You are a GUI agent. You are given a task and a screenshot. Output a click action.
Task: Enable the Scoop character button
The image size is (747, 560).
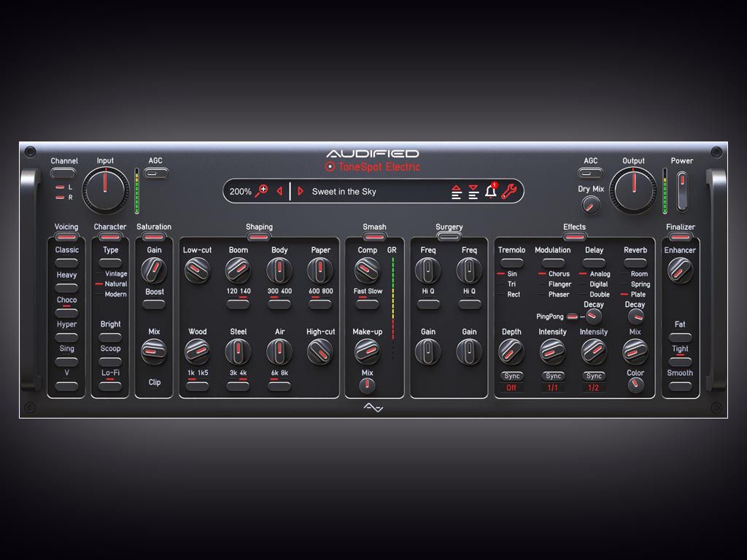pos(110,362)
